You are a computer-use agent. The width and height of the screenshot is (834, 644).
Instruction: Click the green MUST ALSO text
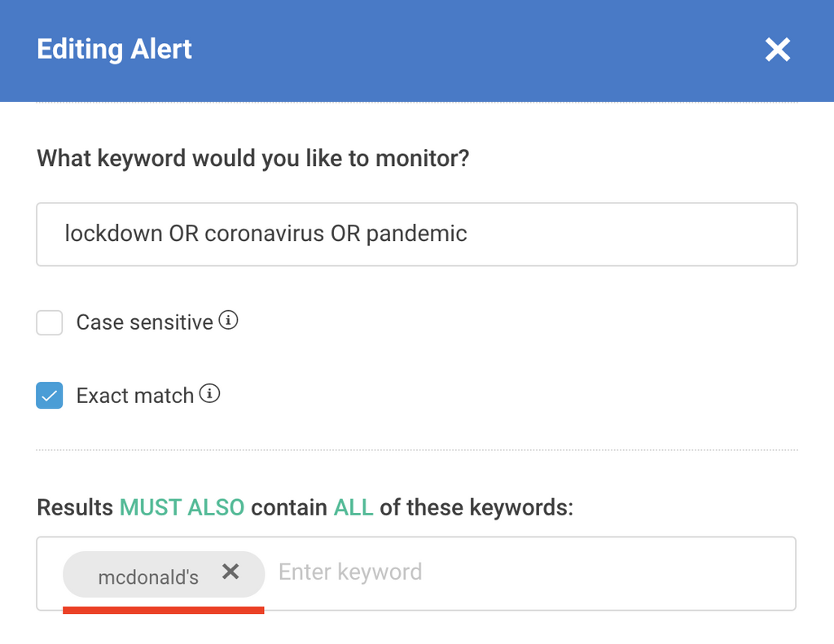pyautogui.click(x=182, y=508)
